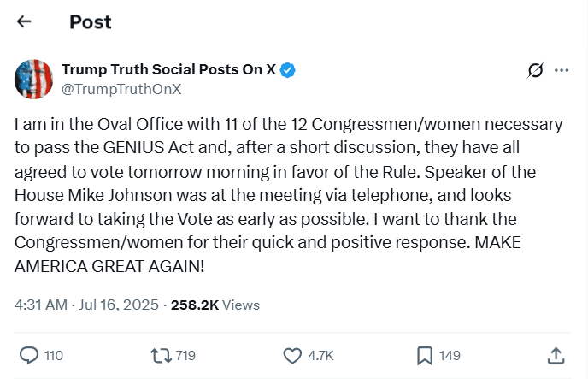Like the post with heart icon
Viewport: 588px width, 379px height.
(292, 355)
